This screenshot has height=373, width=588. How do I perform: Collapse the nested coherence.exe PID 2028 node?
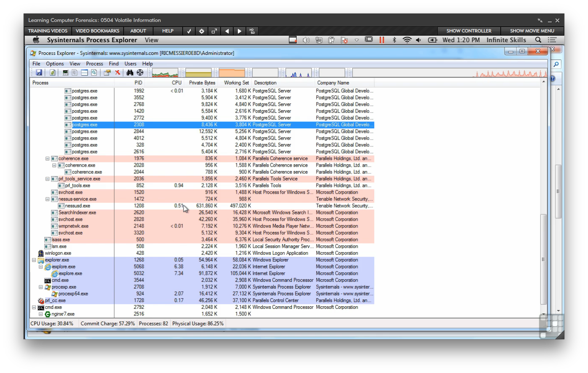click(54, 165)
